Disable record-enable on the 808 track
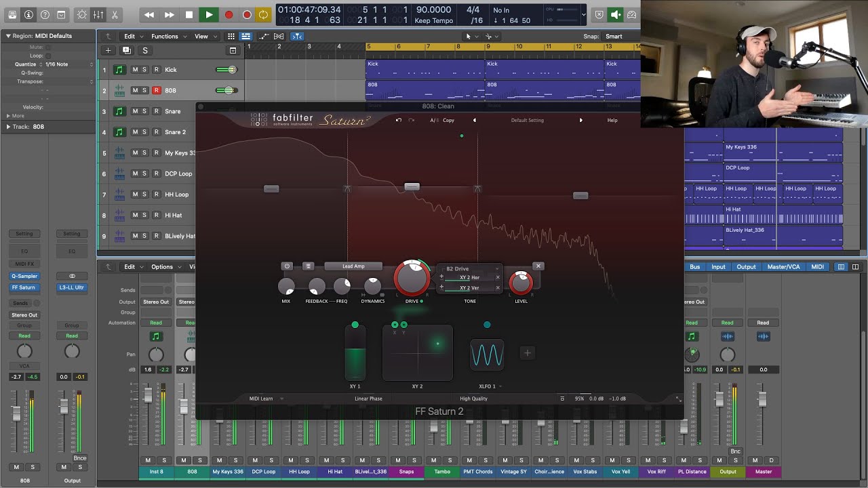The height and width of the screenshot is (488, 868). (156, 90)
